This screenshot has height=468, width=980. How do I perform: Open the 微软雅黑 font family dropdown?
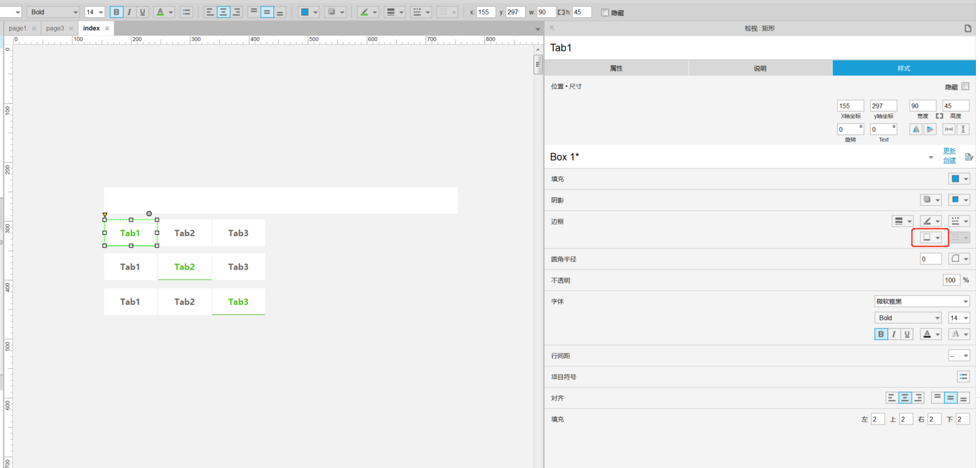pyautogui.click(x=922, y=301)
